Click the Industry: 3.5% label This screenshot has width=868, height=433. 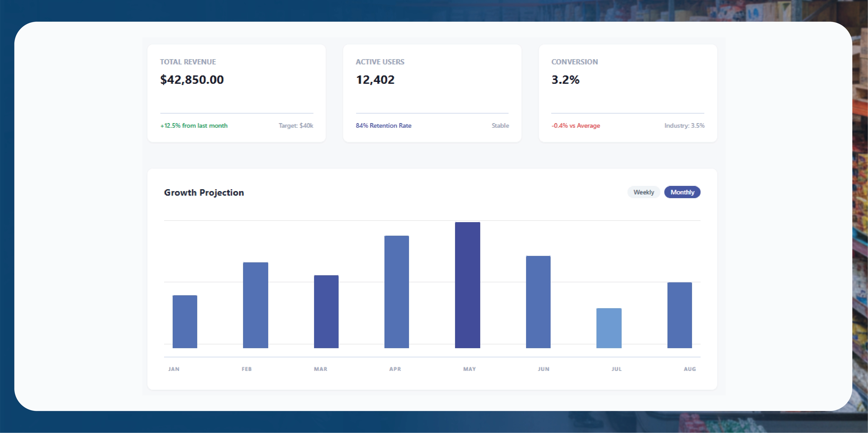(684, 125)
